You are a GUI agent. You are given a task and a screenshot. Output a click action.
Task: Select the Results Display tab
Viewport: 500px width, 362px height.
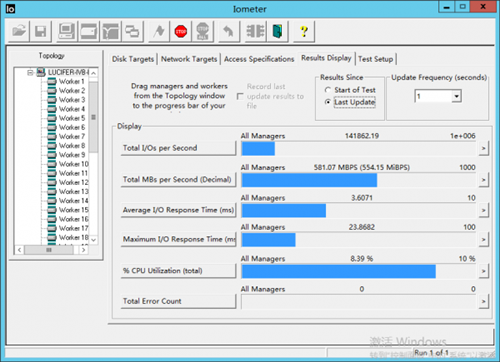coord(326,58)
